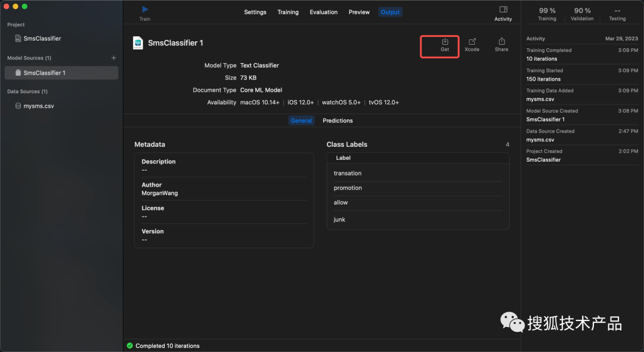Click the Data Source Created activity entry

pos(582,135)
